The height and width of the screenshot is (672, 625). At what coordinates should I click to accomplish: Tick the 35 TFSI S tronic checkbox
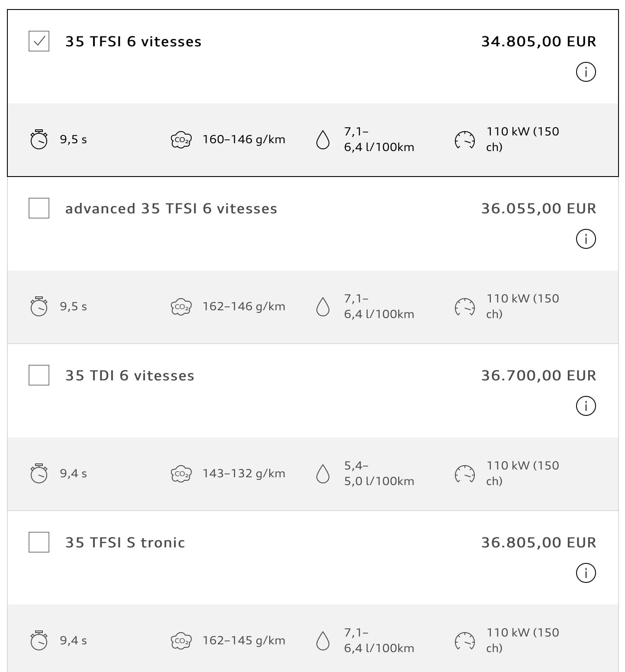(39, 542)
